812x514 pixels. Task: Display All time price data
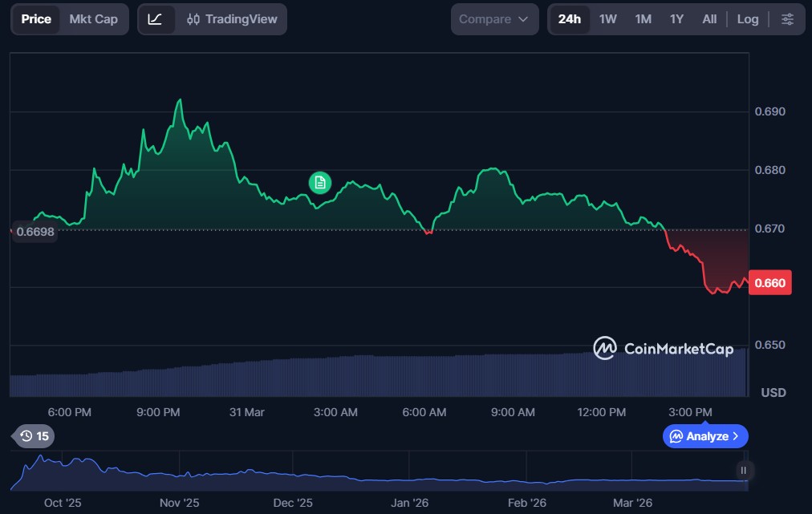709,19
